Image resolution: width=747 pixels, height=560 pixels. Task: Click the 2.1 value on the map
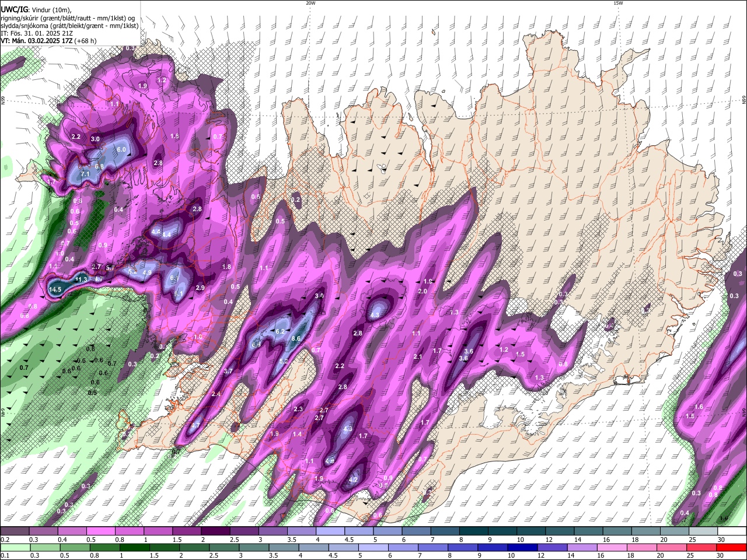[x=417, y=357]
